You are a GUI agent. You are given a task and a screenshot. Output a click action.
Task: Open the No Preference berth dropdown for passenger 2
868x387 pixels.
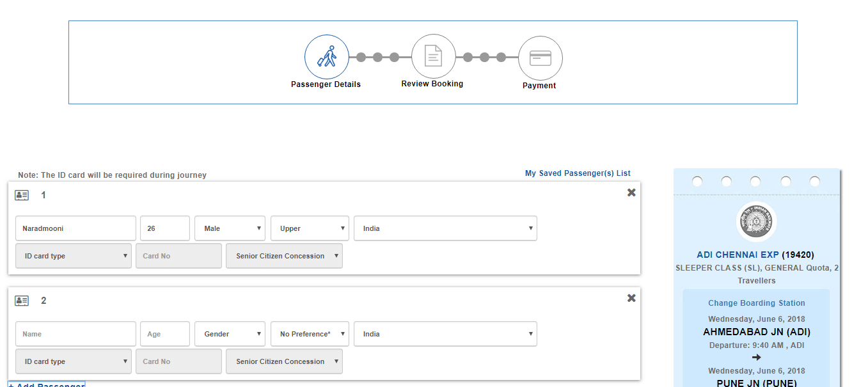point(310,333)
